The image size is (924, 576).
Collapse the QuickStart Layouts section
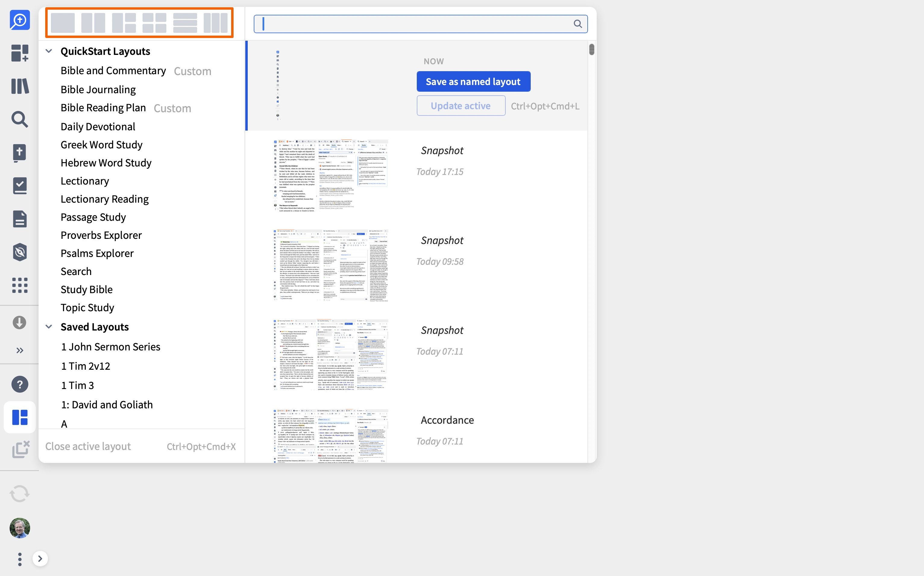(x=49, y=51)
